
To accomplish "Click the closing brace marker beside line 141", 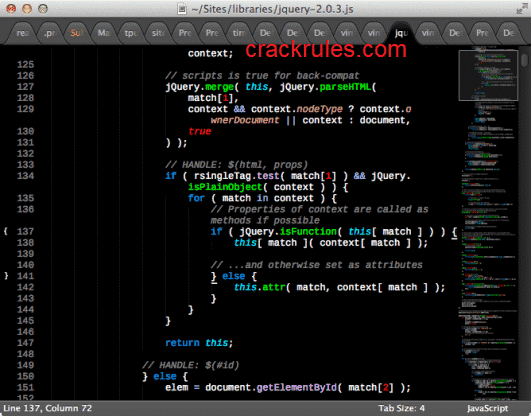I will pyautogui.click(x=6, y=276).
